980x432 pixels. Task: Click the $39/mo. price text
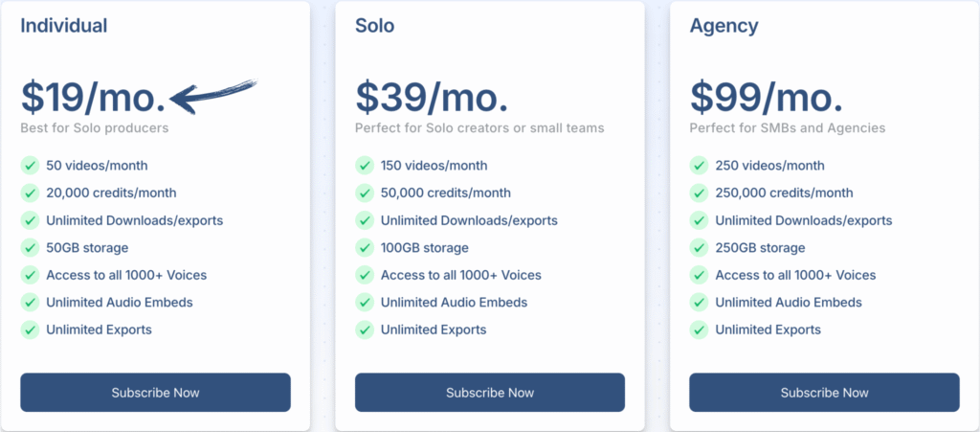tap(432, 98)
